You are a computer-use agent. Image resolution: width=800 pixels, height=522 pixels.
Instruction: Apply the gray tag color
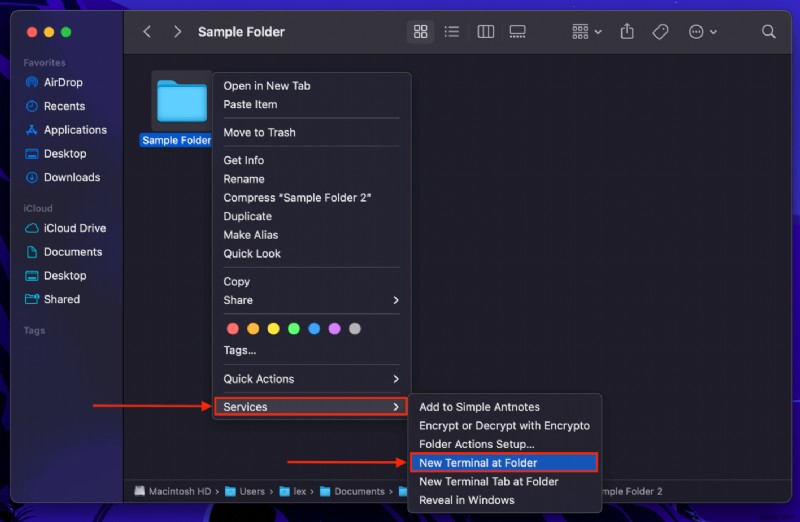point(355,329)
